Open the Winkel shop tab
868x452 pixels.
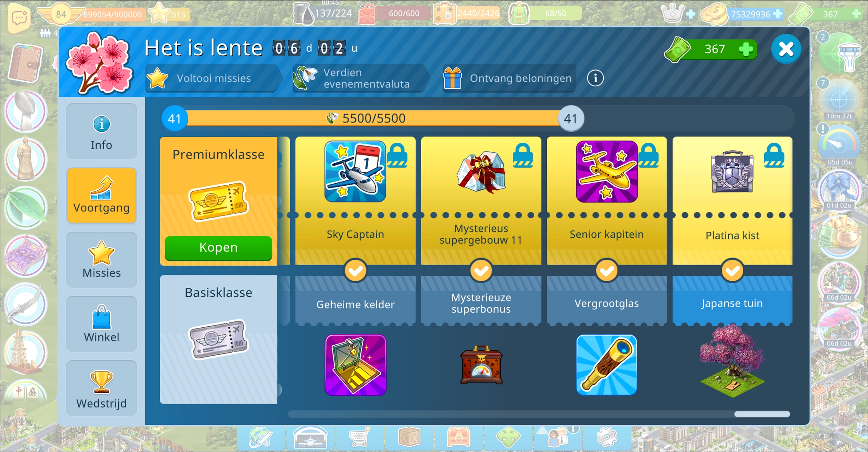tap(101, 324)
